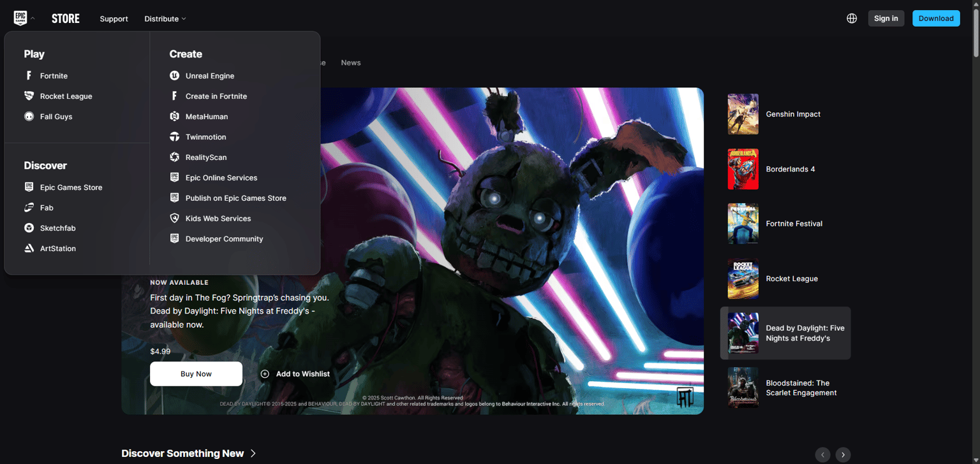
Task: Click the Publish on Epic Games Store icon
Action: [x=174, y=198]
